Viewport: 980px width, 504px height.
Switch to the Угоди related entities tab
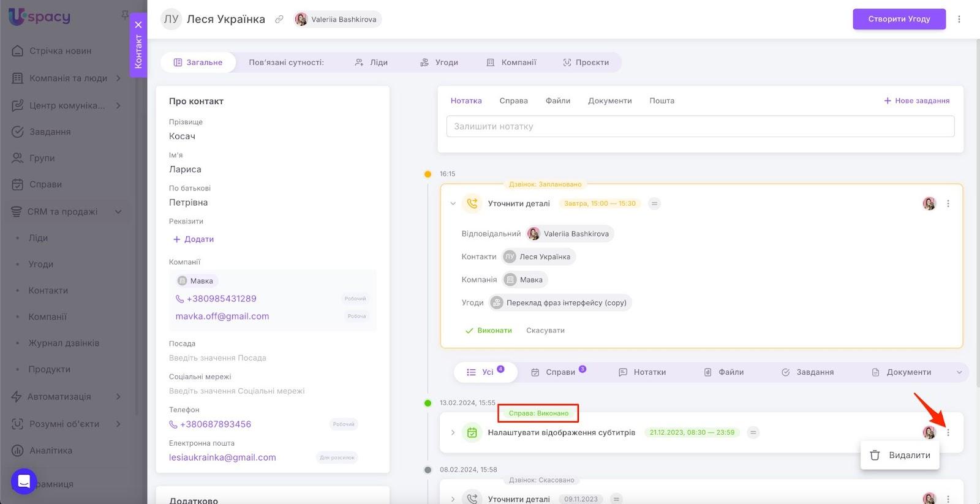pyautogui.click(x=439, y=62)
